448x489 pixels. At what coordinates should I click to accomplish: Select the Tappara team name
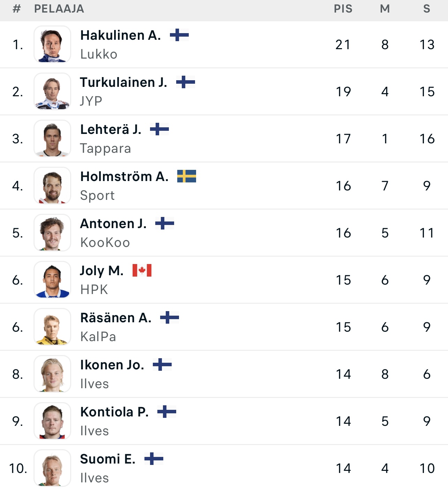click(x=105, y=148)
